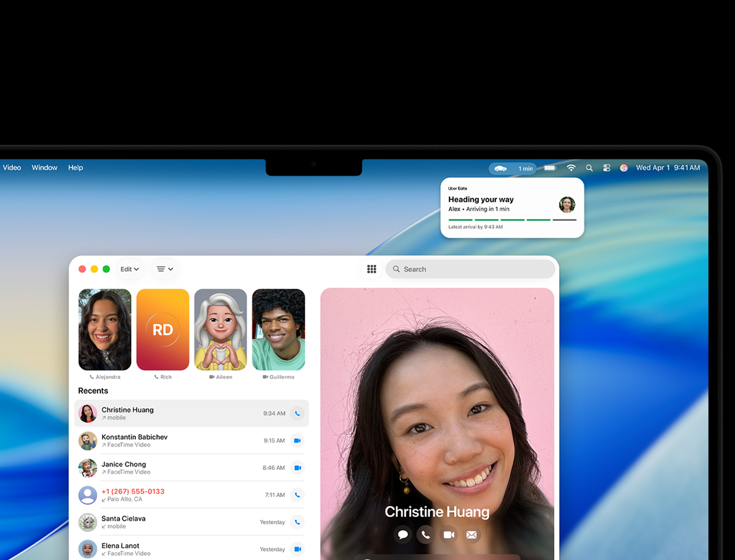735x560 pixels.
Task: Open the Edit dropdown
Action: (129, 269)
